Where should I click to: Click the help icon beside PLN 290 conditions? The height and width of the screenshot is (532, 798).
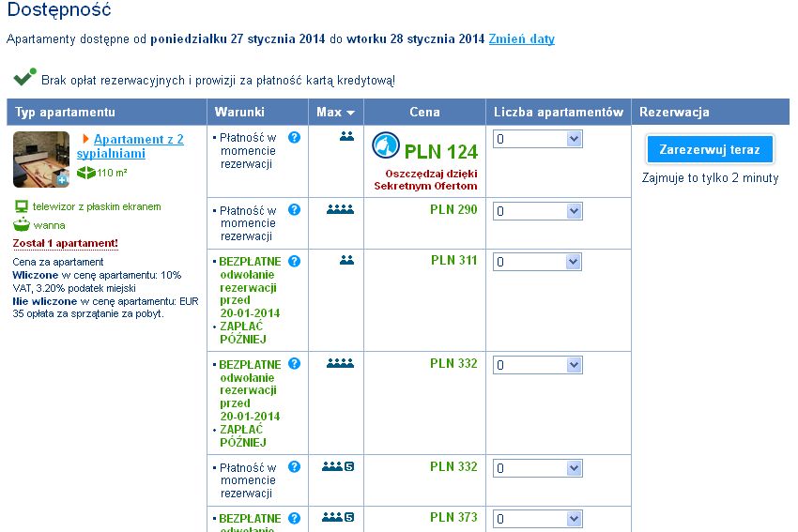294,209
